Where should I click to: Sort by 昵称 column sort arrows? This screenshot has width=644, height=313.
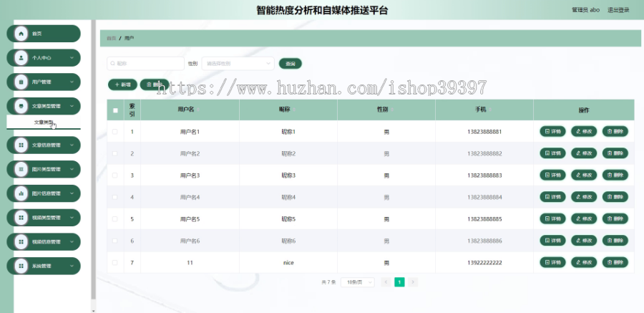(293, 110)
